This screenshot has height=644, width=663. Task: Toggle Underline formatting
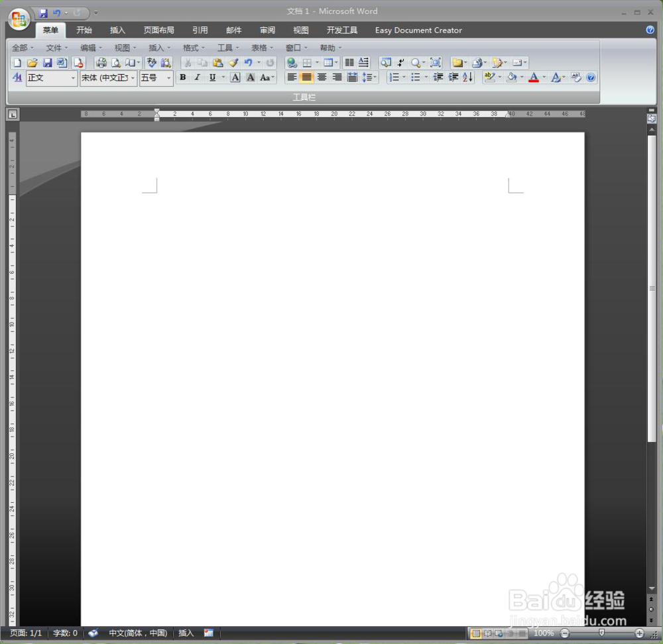[212, 78]
